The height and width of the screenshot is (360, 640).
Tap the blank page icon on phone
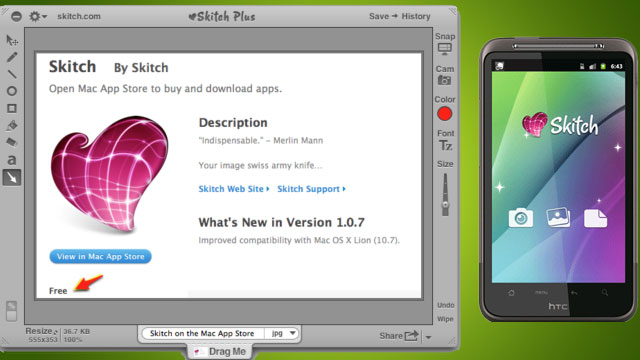coord(596,218)
